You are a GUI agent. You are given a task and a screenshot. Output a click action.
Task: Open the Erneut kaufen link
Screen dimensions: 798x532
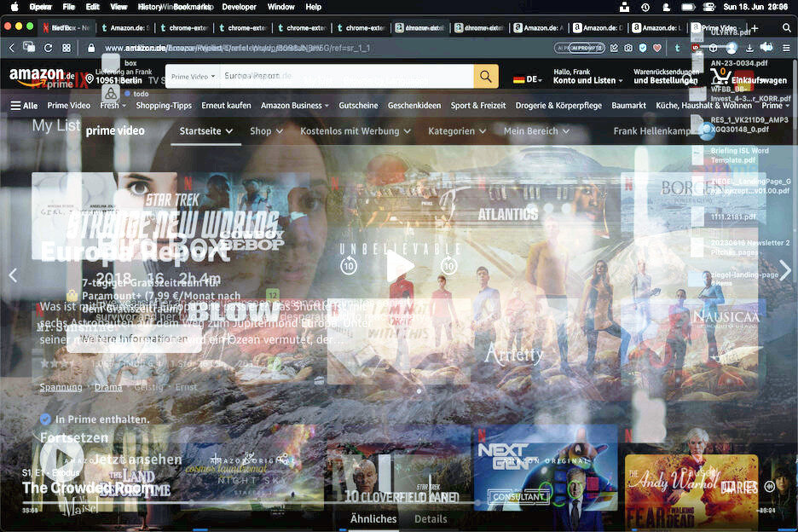pyautogui.click(x=227, y=106)
